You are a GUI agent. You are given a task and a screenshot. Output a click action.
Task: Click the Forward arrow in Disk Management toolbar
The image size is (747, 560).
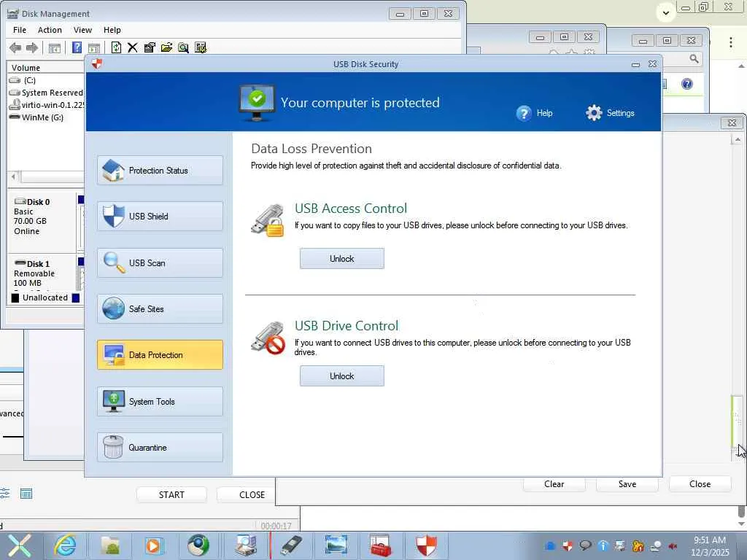(x=32, y=47)
